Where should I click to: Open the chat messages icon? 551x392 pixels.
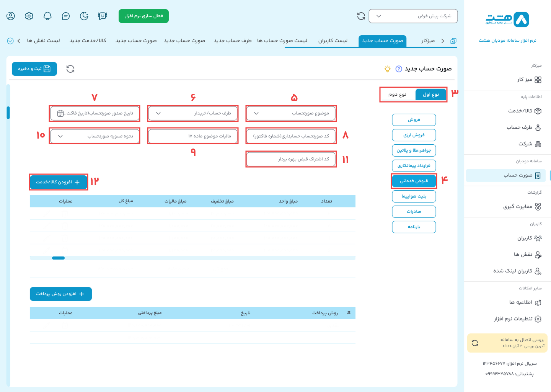pyautogui.click(x=66, y=16)
